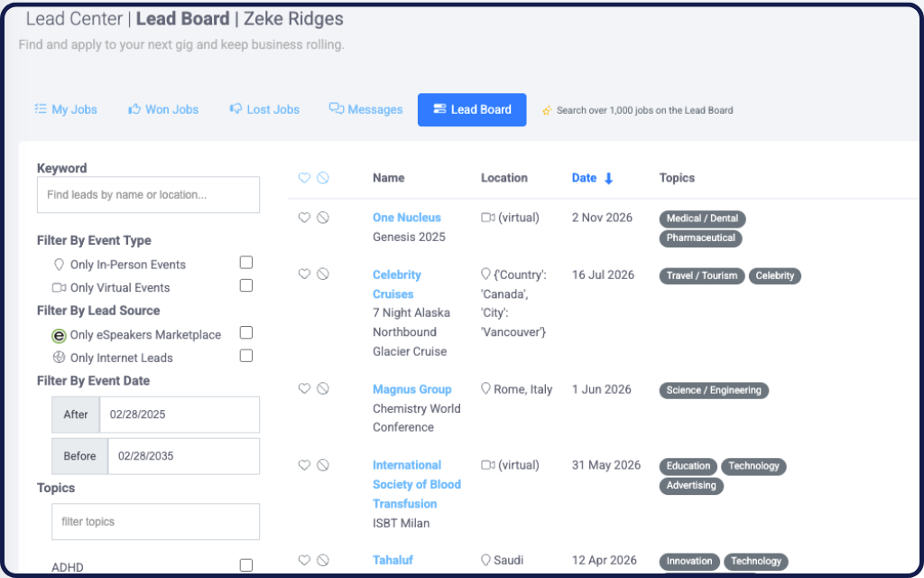Favorite the One Nucleus lead with heart icon
Image resolution: width=924 pixels, height=578 pixels.
(304, 218)
